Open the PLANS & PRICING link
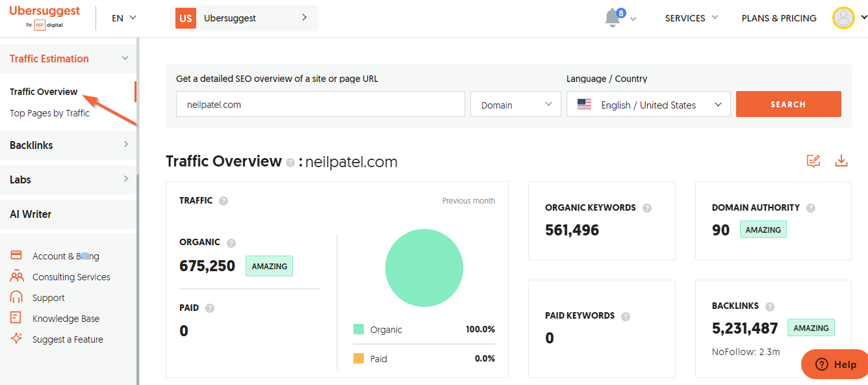This screenshot has height=385, width=868. coord(779,18)
